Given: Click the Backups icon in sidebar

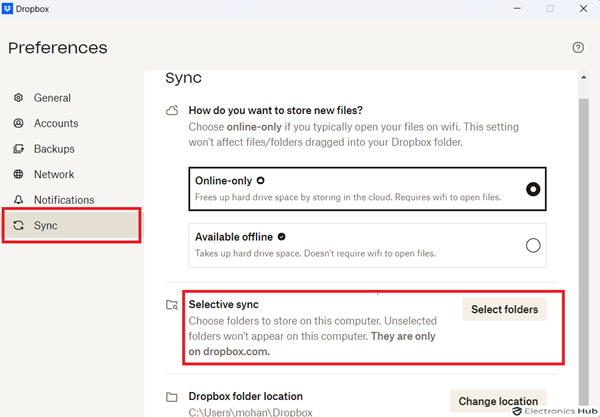Looking at the screenshot, I should pos(18,148).
